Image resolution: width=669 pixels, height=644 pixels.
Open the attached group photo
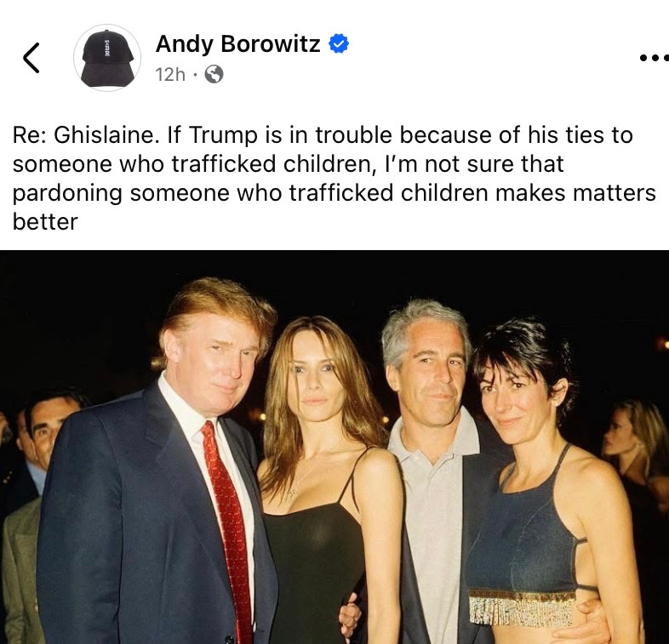point(334,447)
